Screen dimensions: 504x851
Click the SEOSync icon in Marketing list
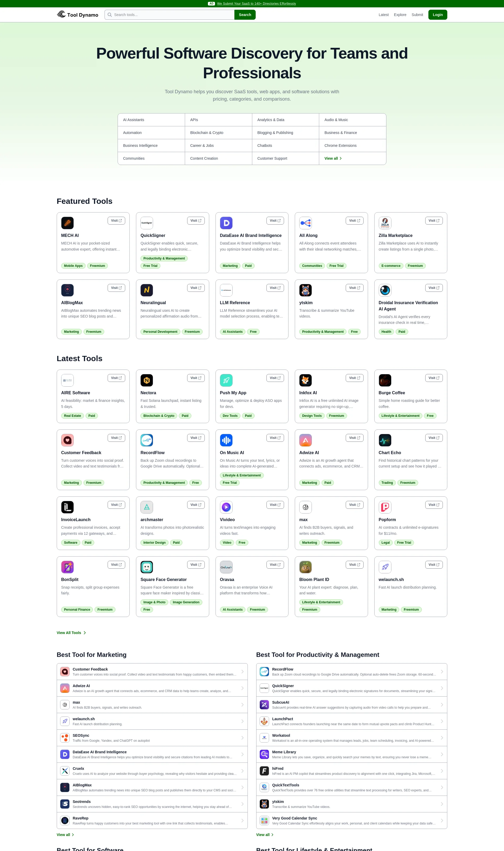click(x=65, y=738)
